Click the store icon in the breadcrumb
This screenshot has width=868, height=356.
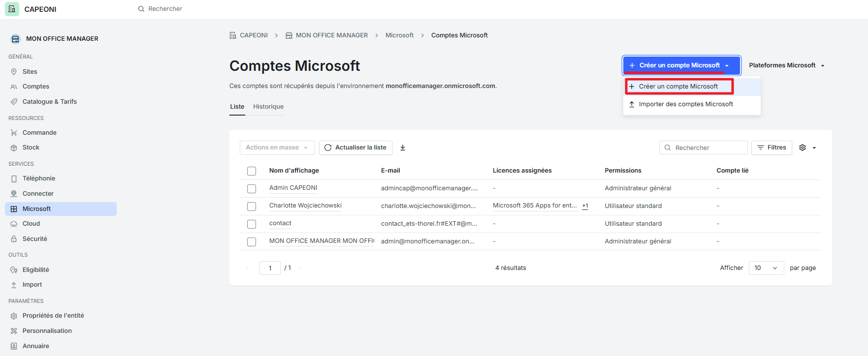coord(289,35)
